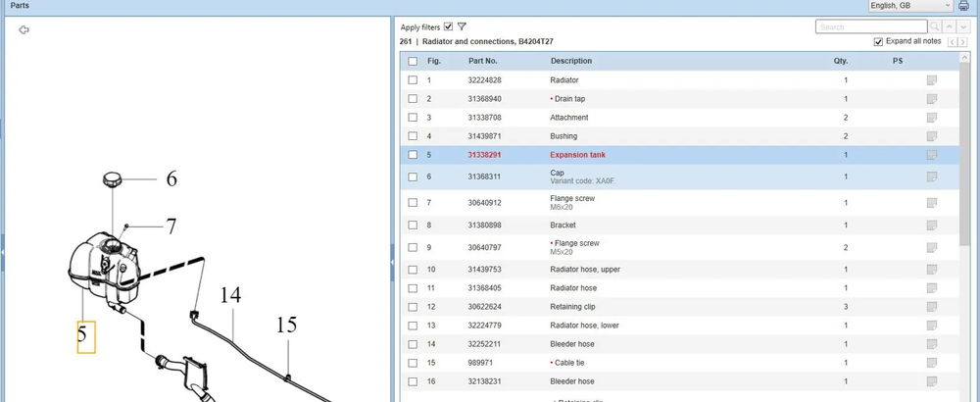Click the back arrow above diagram
This screenshot has height=402, width=980.
24,30
